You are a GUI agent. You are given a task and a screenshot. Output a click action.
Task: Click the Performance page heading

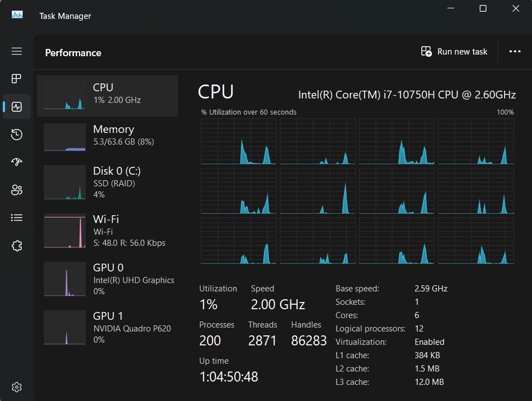point(73,53)
